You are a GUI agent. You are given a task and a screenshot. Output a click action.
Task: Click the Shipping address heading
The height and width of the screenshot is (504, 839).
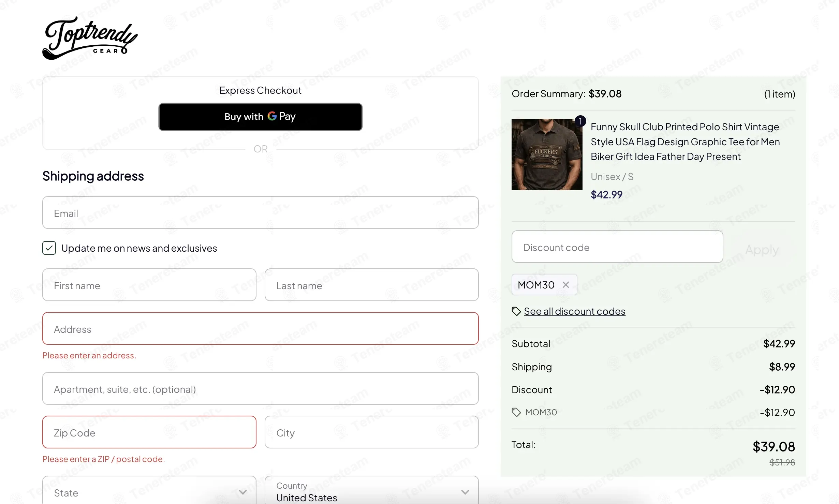pos(93,176)
